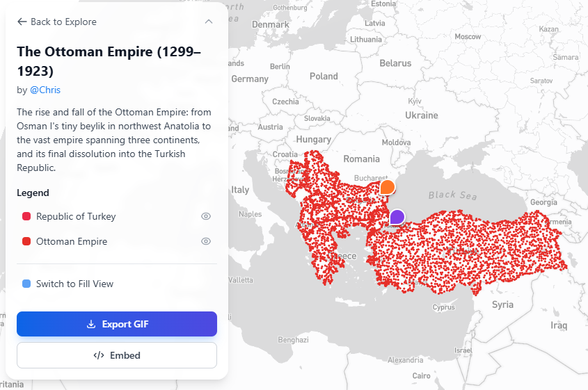Click the Moldova label on map

(396, 143)
